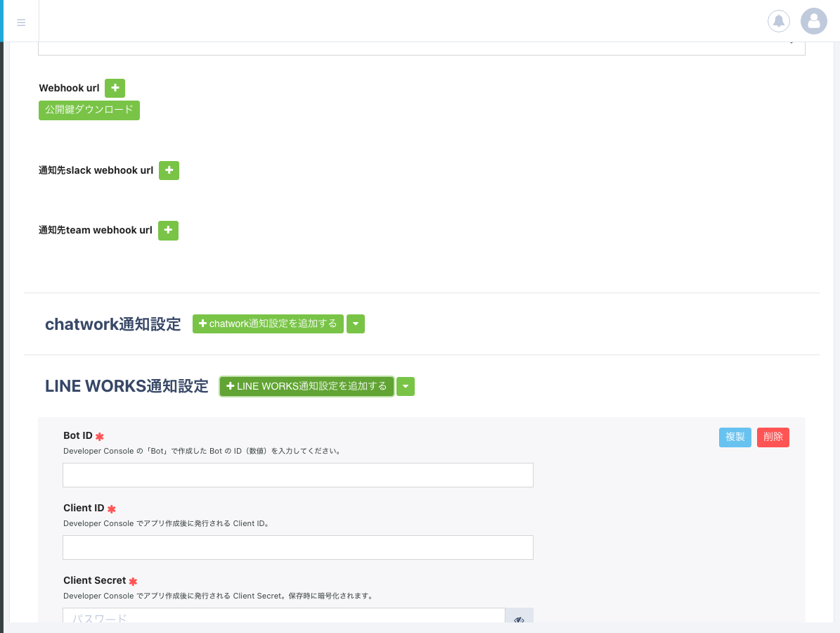Click inside the Bot ID input field
The image size is (840, 633).
point(298,475)
